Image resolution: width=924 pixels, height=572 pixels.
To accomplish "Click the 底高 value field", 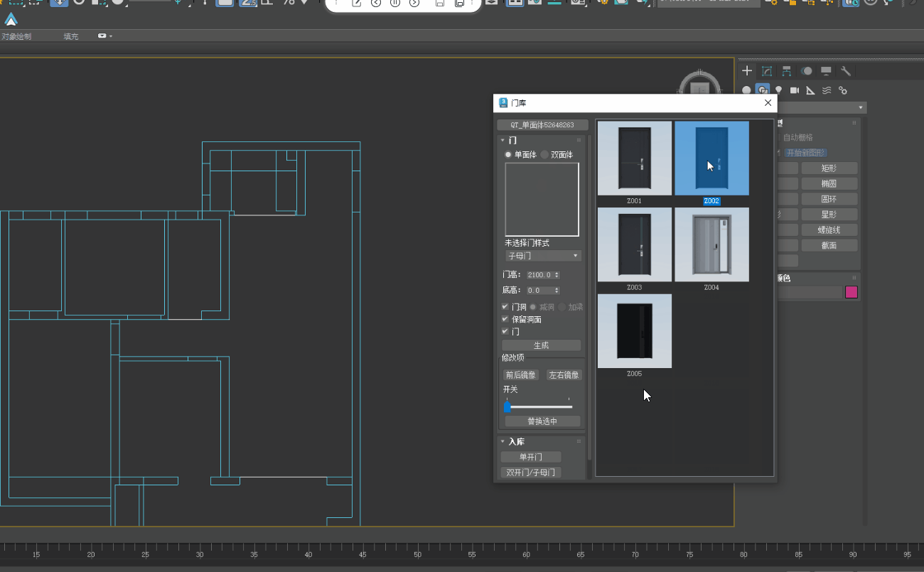I will click(539, 291).
